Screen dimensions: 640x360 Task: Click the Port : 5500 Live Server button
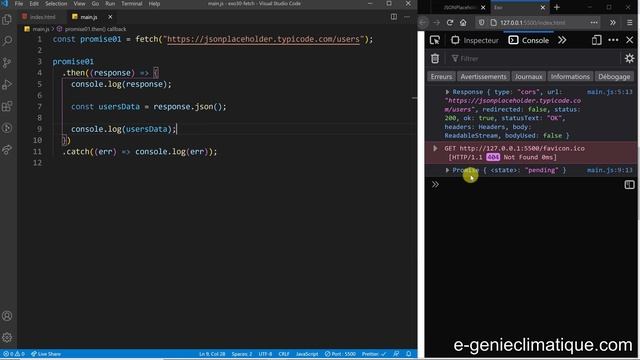coord(340,354)
